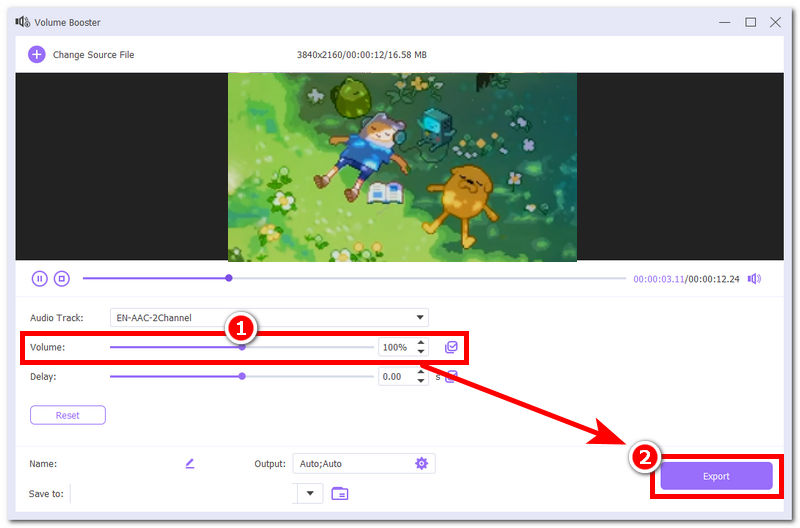This screenshot has height=528, width=800.
Task: Click the pencil icon to edit the name
Action: [x=190, y=464]
